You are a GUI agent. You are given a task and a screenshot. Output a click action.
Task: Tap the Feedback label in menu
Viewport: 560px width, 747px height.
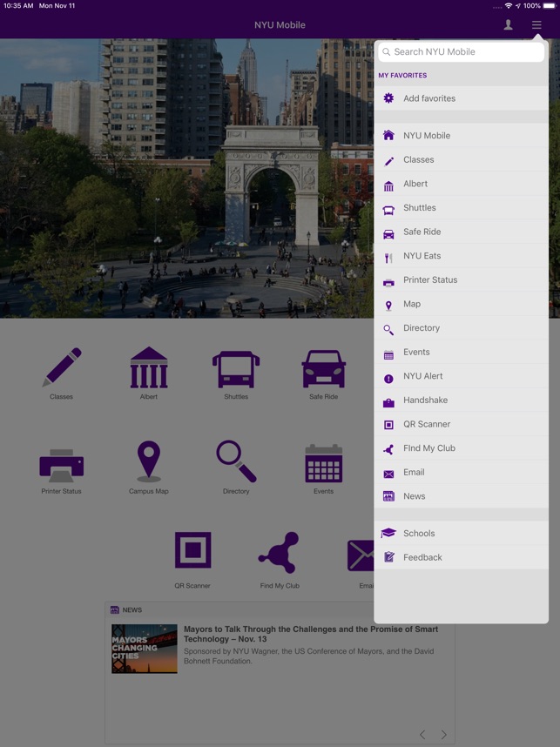click(x=422, y=557)
